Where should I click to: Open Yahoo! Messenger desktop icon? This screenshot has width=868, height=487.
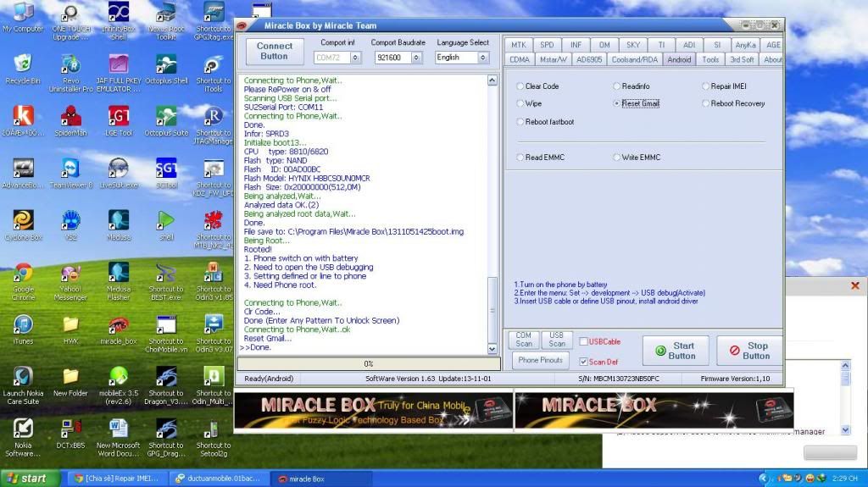click(x=70, y=282)
